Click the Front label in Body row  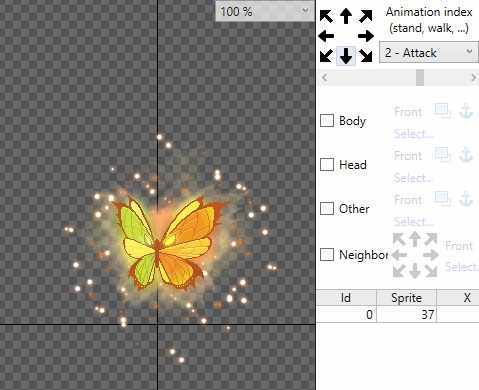click(408, 112)
